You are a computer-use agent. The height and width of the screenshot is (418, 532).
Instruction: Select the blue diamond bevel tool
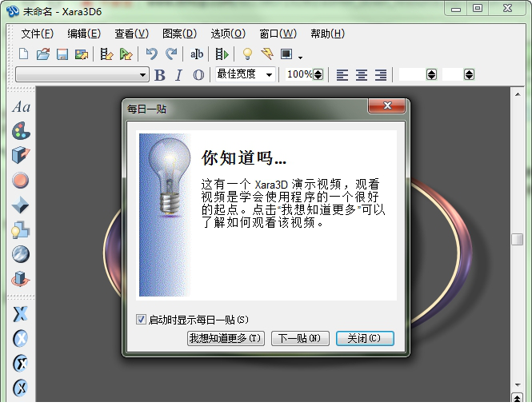[20, 205]
